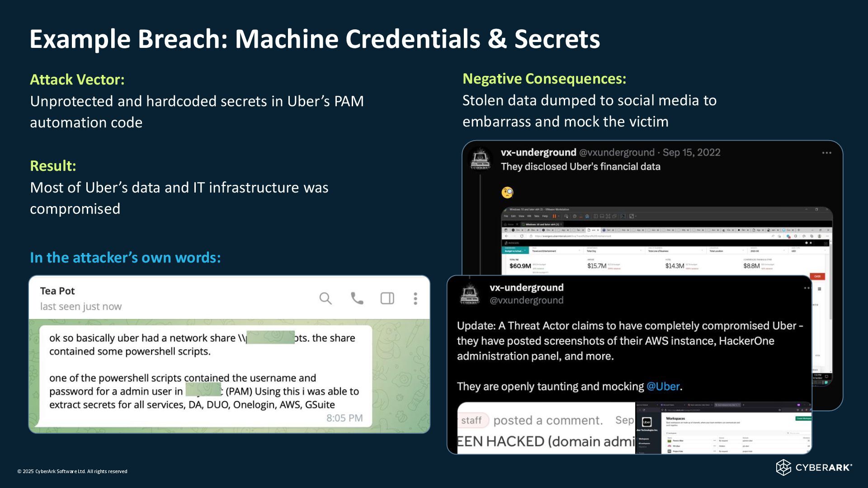Open the three-dot menu in Tea Pot chat
Image resolution: width=868 pixels, height=488 pixels.
(415, 298)
